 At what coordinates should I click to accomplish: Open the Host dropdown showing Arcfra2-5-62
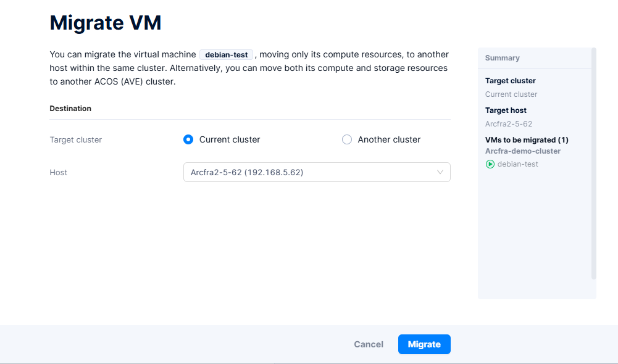[309, 172]
